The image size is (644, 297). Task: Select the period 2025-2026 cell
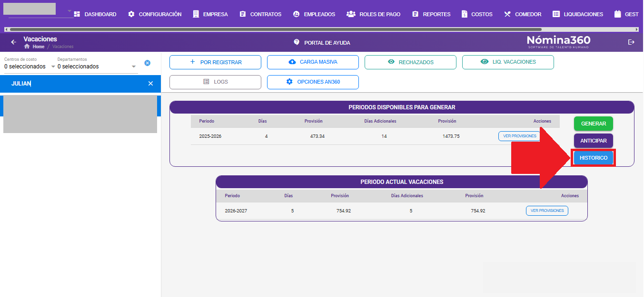point(210,136)
